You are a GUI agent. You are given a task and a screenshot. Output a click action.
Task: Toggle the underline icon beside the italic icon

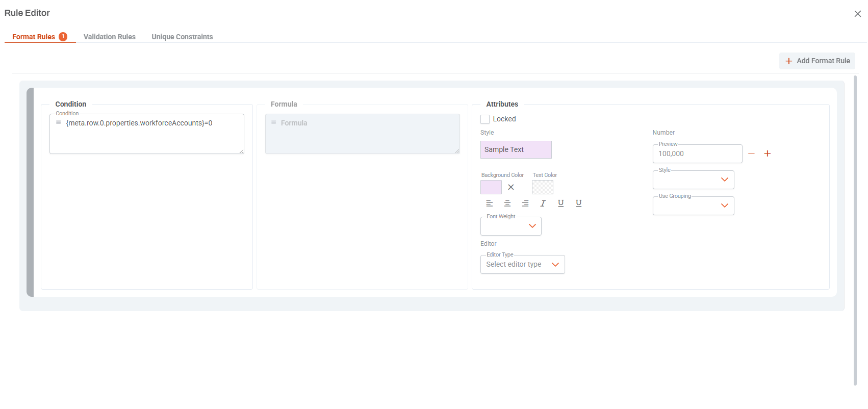pyautogui.click(x=561, y=203)
